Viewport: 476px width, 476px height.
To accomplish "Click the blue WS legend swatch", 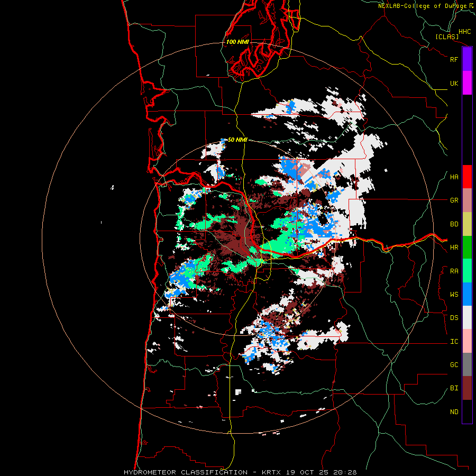I will tap(467, 294).
